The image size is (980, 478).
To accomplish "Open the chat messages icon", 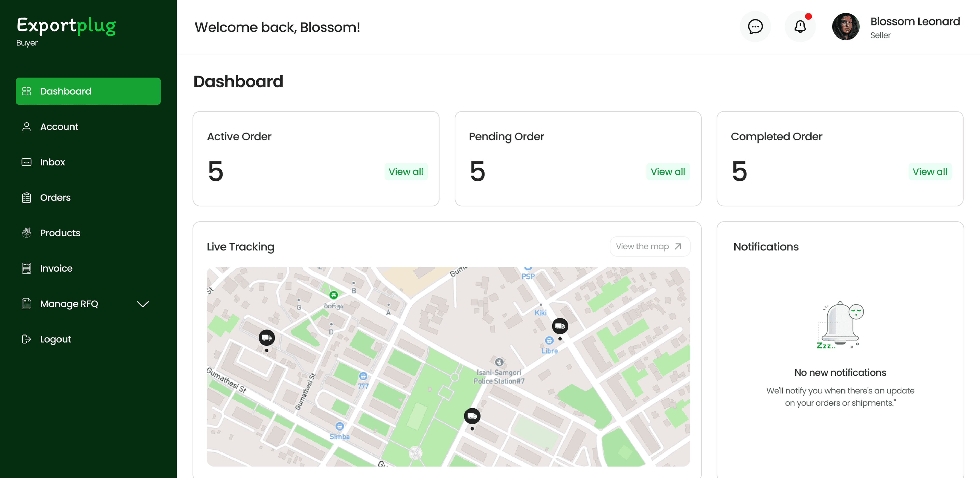I will tap(755, 27).
